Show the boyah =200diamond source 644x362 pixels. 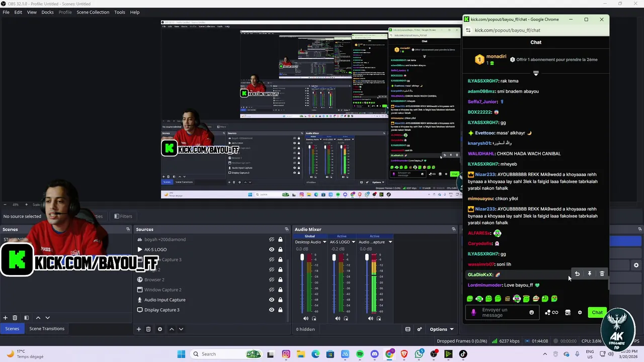coord(272,239)
